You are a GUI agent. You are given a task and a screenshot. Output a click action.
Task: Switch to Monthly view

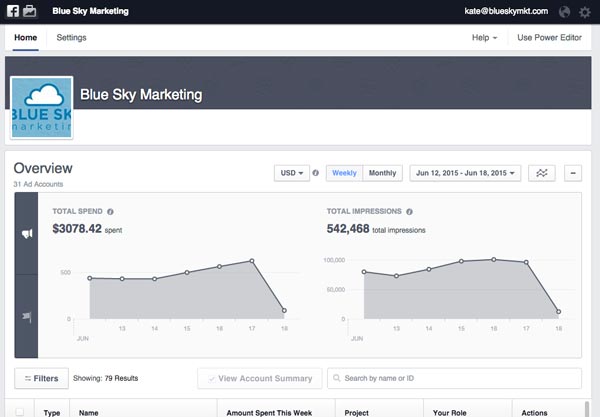click(x=382, y=173)
